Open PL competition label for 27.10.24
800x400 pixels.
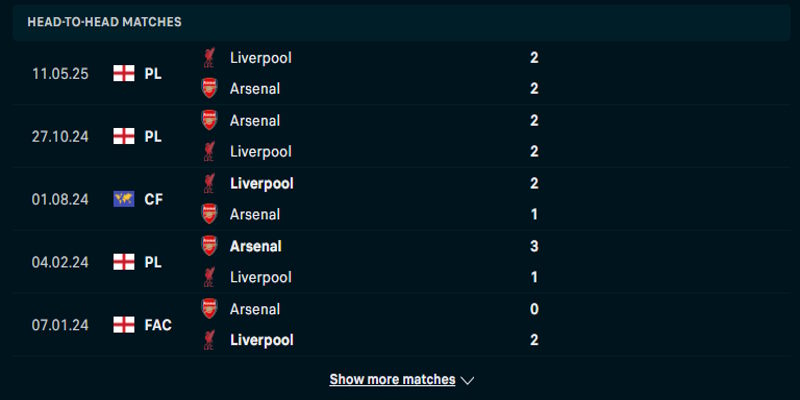tap(152, 136)
